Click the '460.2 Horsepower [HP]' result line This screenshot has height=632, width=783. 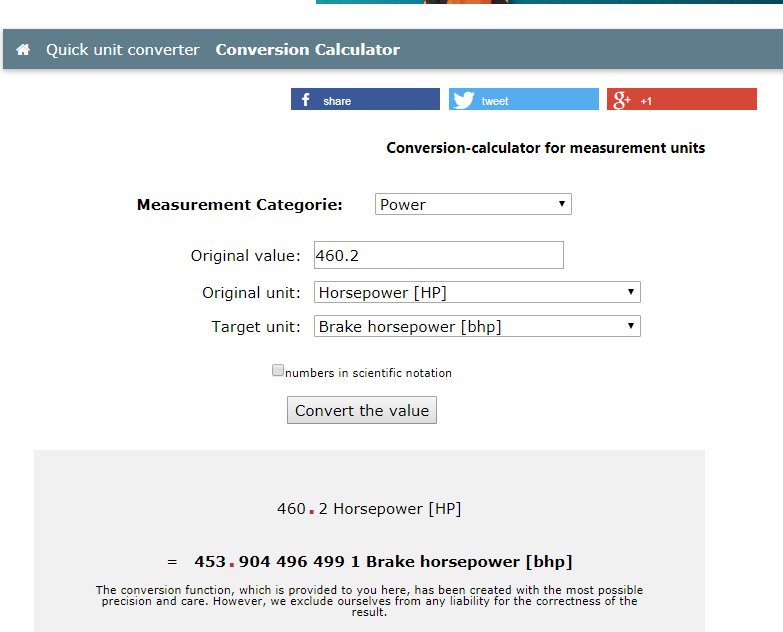tap(369, 509)
